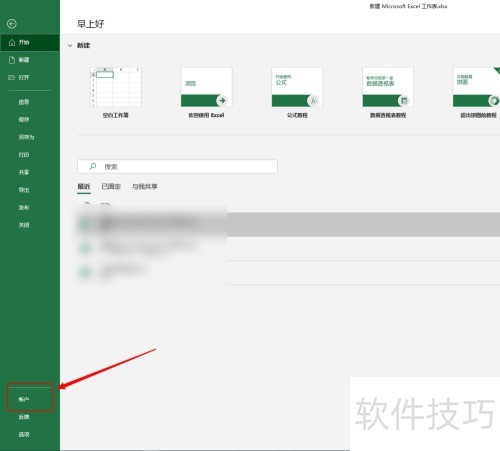Open the Formula tutorial (公式教程) template
The image size is (500, 451).
pyautogui.click(x=297, y=93)
